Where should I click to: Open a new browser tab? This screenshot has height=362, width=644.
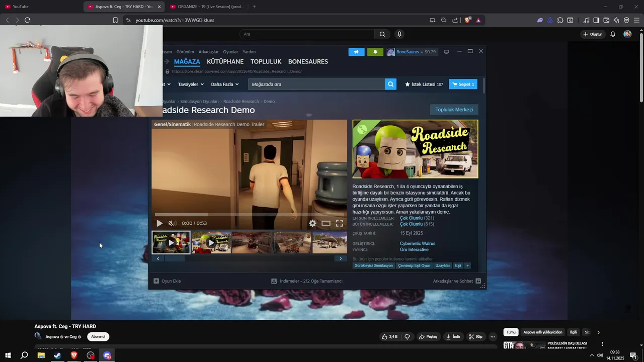click(x=254, y=7)
